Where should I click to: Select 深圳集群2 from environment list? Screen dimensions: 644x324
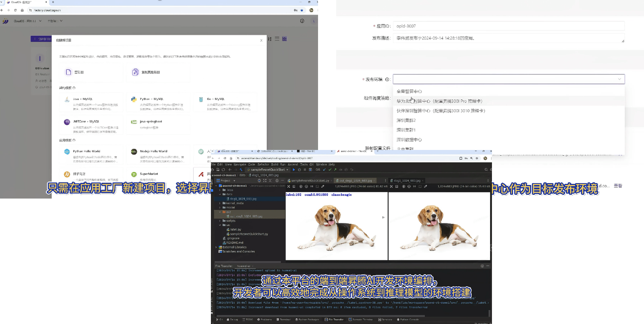[406, 121]
